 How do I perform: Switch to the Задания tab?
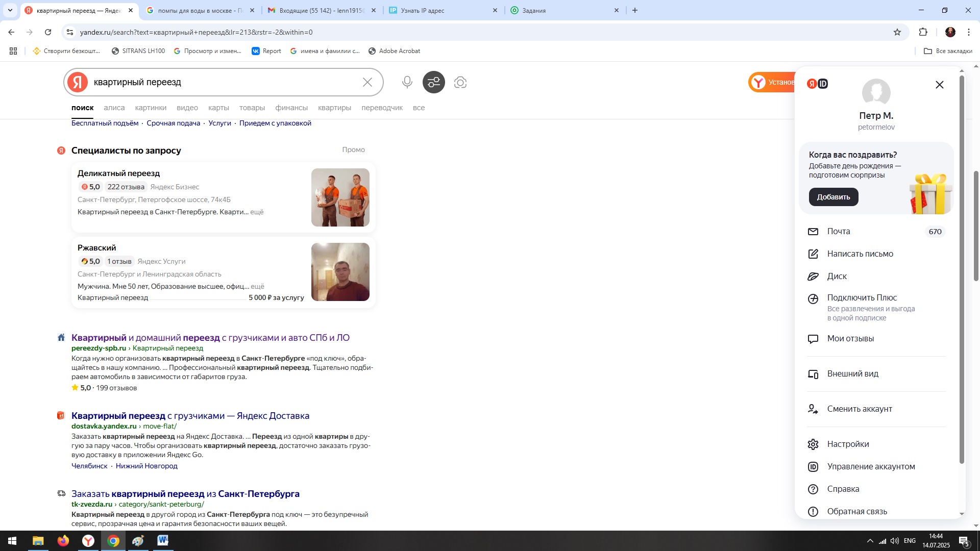(x=565, y=10)
